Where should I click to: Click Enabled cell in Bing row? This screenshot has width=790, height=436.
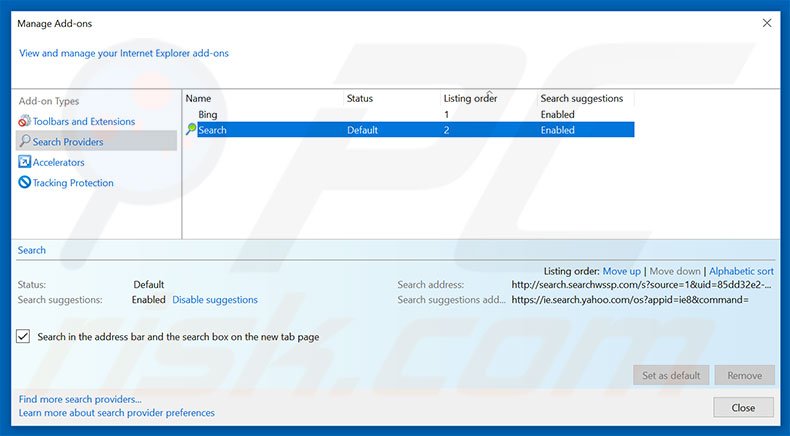557,114
